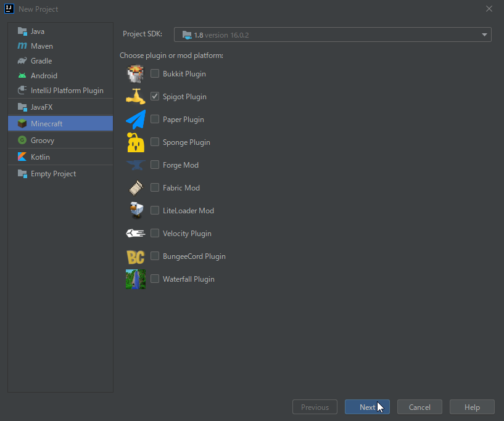
Task: Click the Sponge Plugin label
Action: pos(186,142)
